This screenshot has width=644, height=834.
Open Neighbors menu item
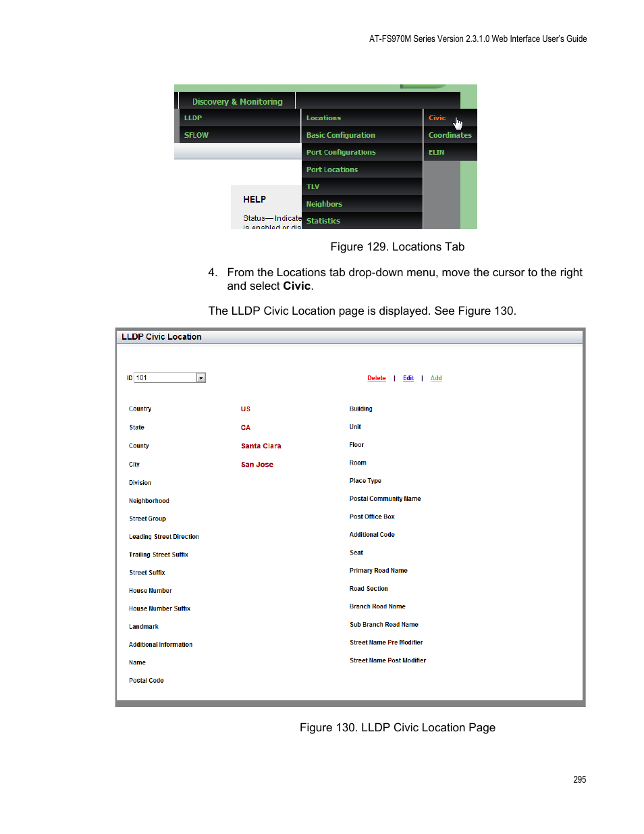point(362,204)
